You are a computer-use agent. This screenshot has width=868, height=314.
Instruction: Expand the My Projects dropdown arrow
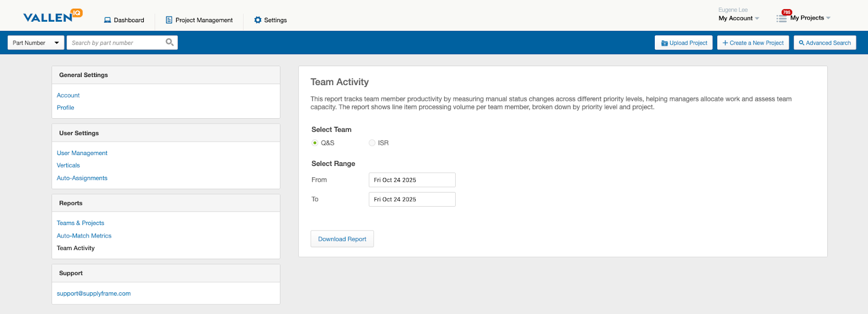point(828,18)
